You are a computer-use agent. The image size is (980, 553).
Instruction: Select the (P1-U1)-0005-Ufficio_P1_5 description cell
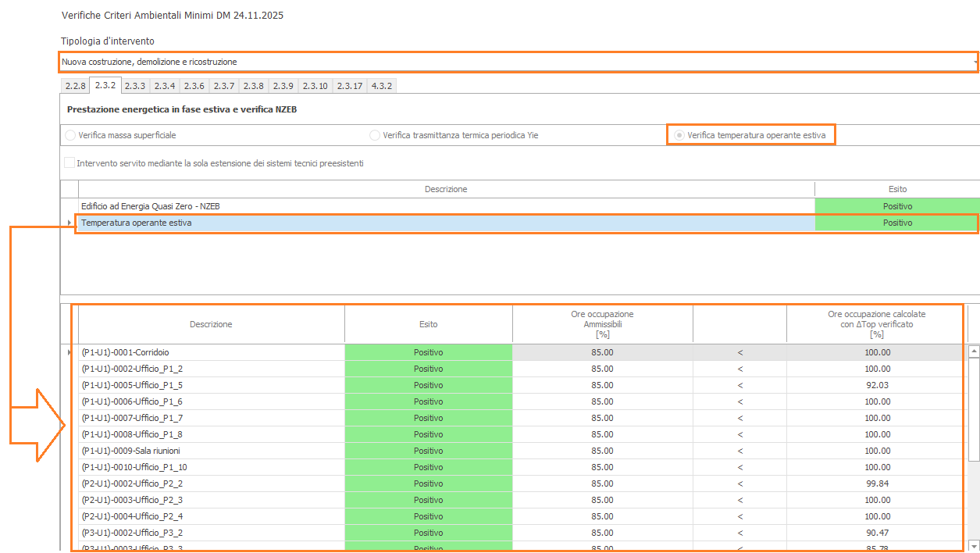(x=211, y=385)
